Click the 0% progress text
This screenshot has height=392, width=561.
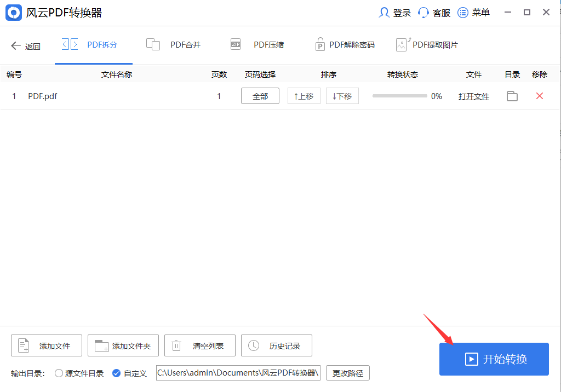pos(437,96)
